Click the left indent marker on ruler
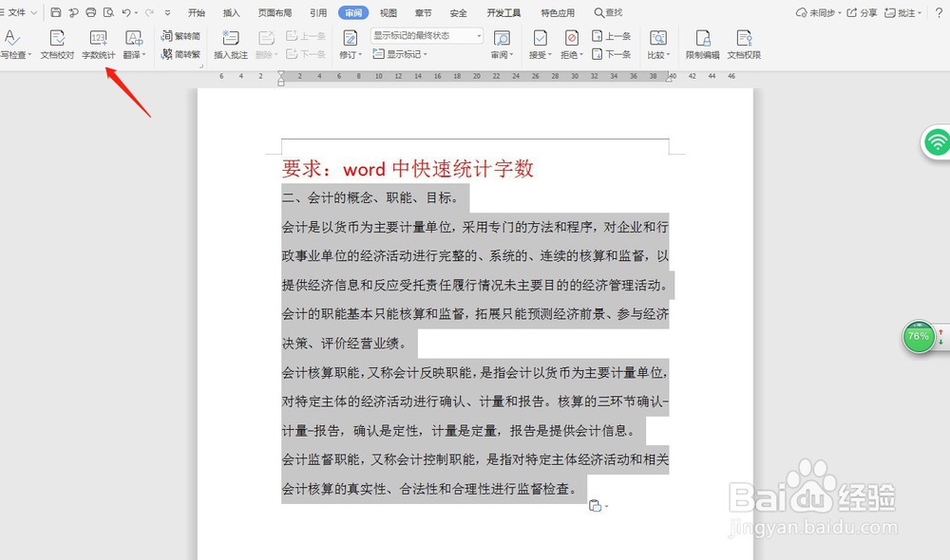The width and height of the screenshot is (950, 560). coord(281,78)
